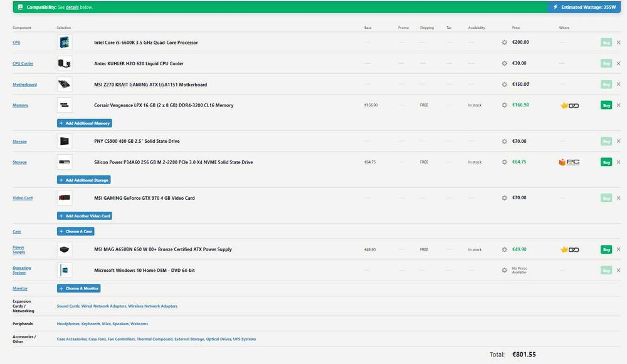This screenshot has width=627, height=364.
Task: Click the gear icon for the PNY CS900 price
Action: [x=504, y=142]
